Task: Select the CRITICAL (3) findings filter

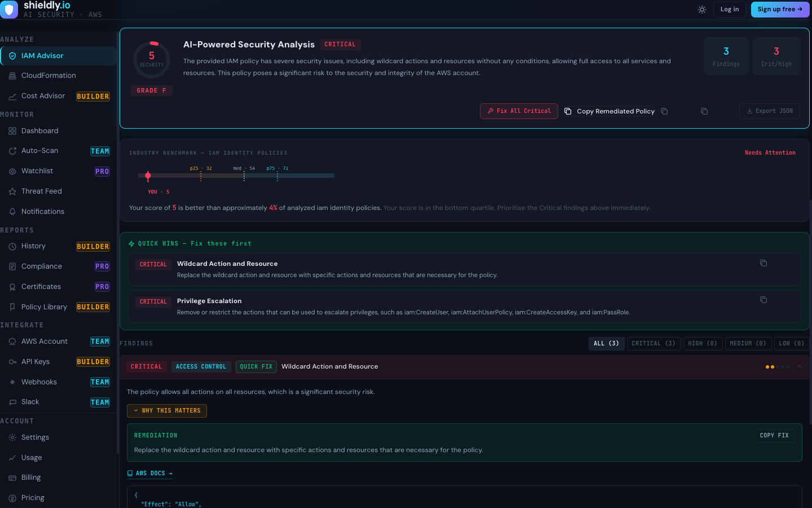Action: coord(654,344)
